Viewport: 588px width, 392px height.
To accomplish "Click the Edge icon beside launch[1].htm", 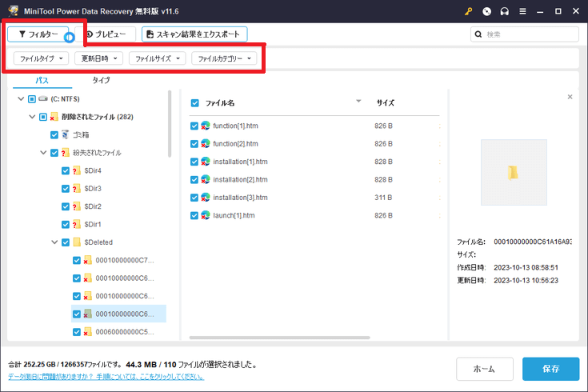I will tap(206, 215).
